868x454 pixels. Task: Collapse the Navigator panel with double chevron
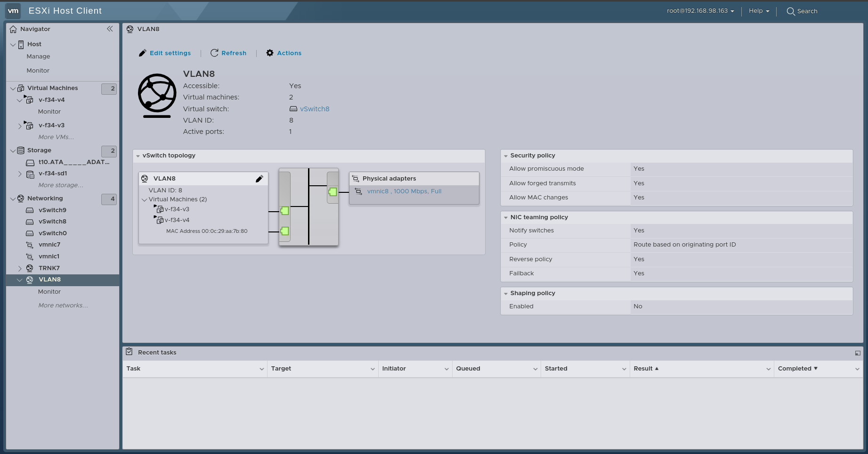pos(110,29)
